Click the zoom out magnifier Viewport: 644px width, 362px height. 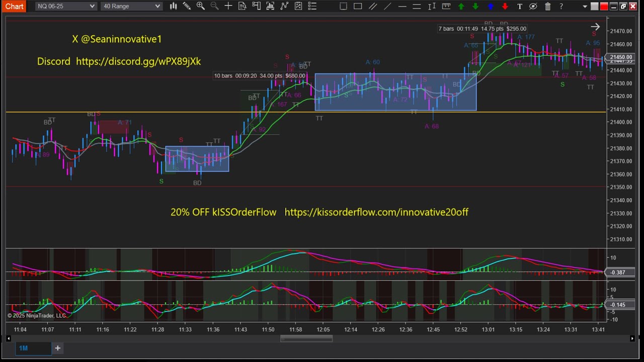click(214, 6)
